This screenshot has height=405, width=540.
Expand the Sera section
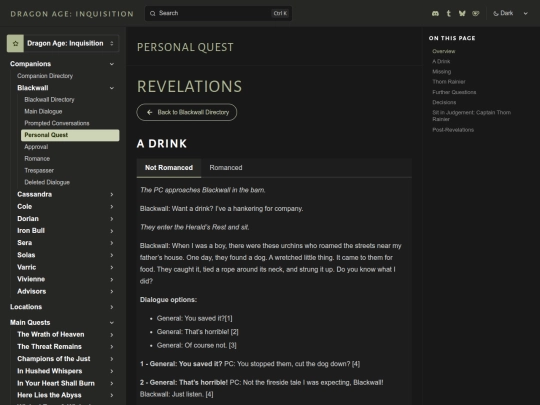tap(112, 243)
